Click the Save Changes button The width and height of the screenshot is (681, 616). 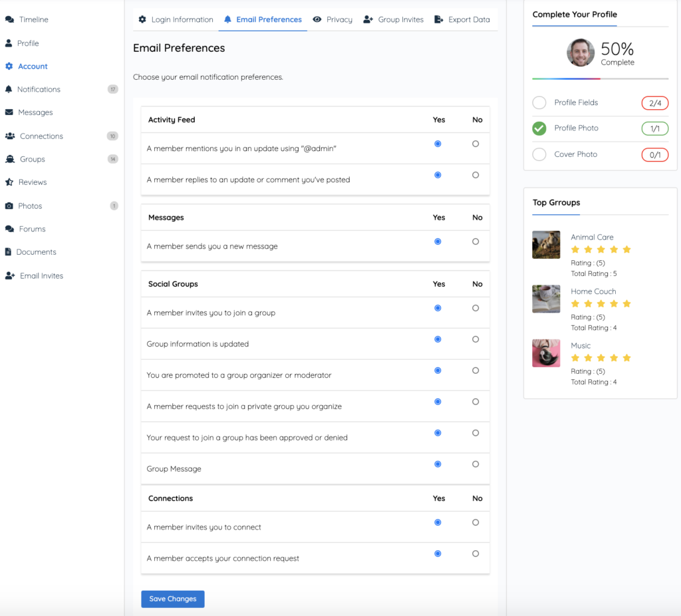(x=173, y=599)
